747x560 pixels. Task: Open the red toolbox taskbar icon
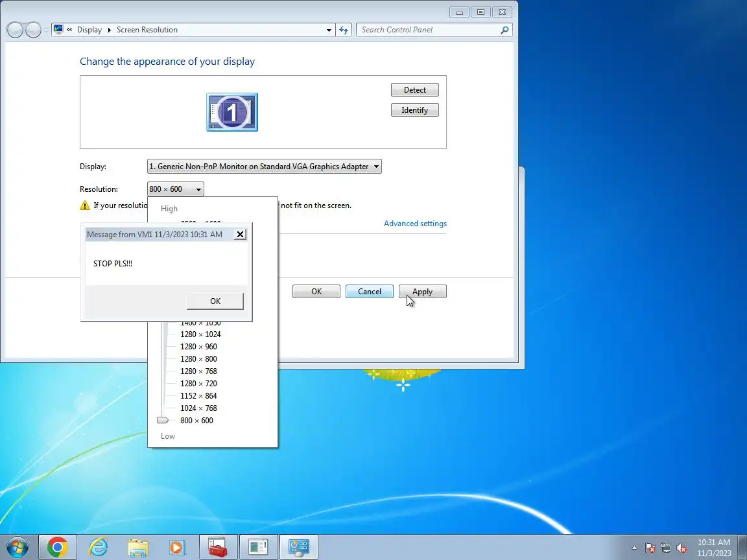218,547
